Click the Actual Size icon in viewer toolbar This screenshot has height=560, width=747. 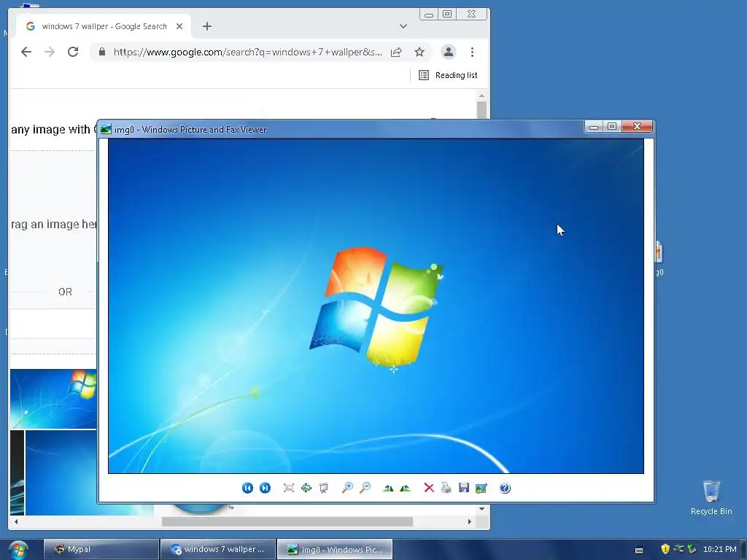(x=306, y=488)
